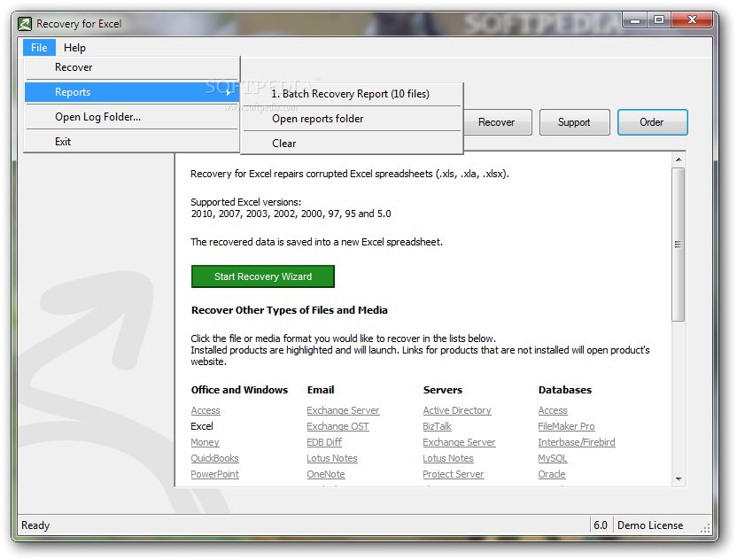737x560 pixels.
Task: Open the Oracle link
Action: click(552, 474)
